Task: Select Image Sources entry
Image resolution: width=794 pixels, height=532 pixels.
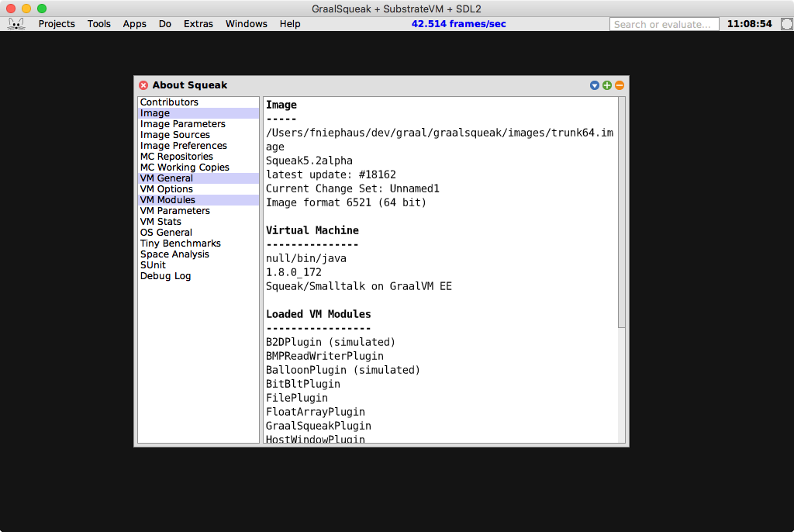Action: coord(198,135)
